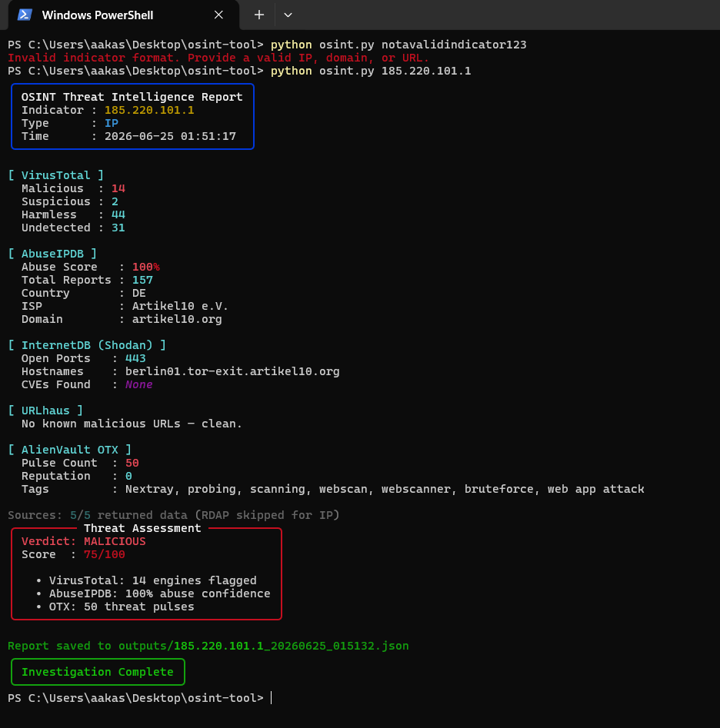Image resolution: width=720 pixels, height=728 pixels.
Task: Click the red 'Invalid indicator format' error line
Action: [x=218, y=58]
